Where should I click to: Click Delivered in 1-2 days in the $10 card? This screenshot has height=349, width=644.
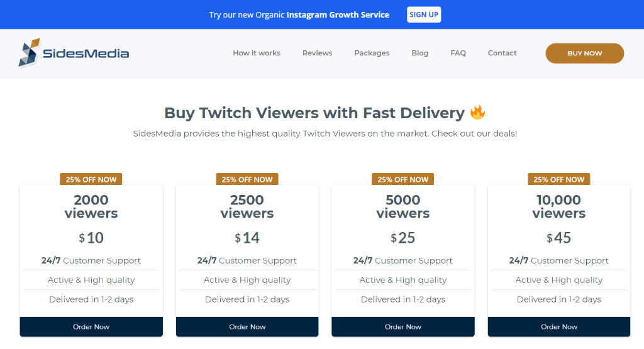(x=91, y=299)
